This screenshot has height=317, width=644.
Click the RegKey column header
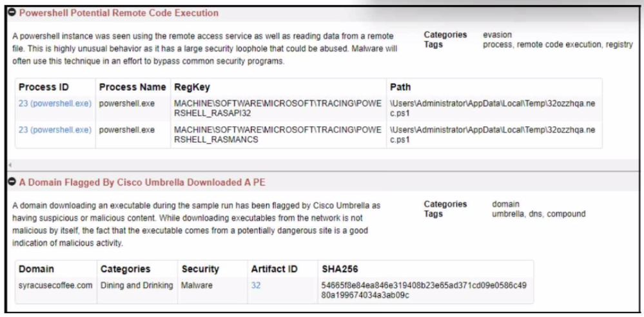coord(192,87)
